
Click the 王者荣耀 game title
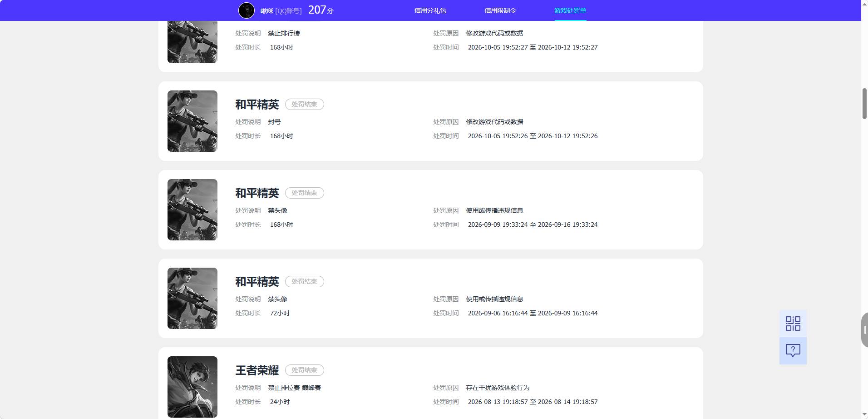(x=257, y=370)
